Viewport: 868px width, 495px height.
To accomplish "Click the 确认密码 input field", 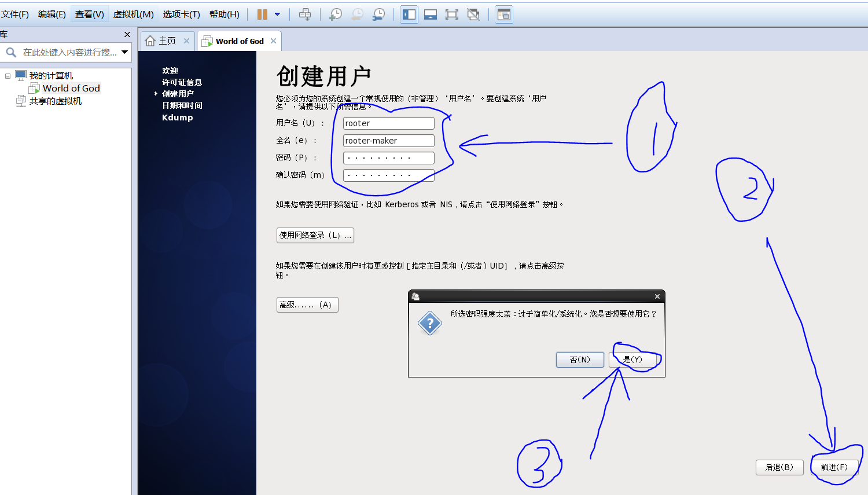I will [x=389, y=175].
